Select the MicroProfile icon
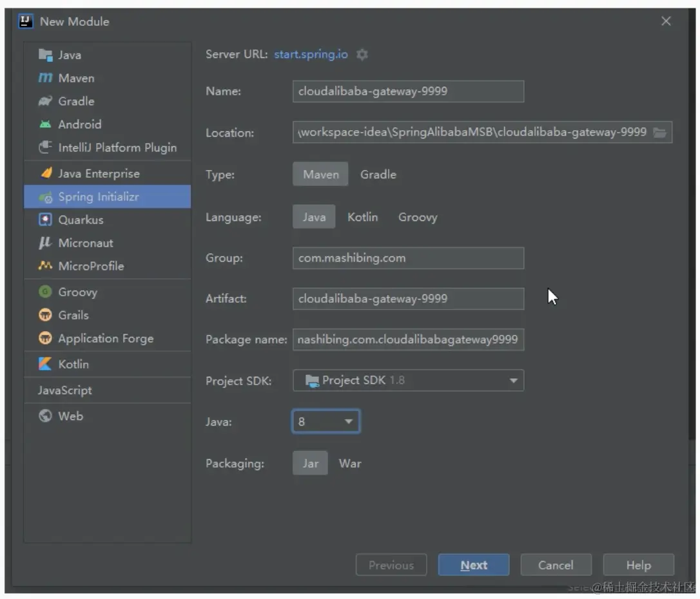This screenshot has height=599, width=700. (45, 266)
